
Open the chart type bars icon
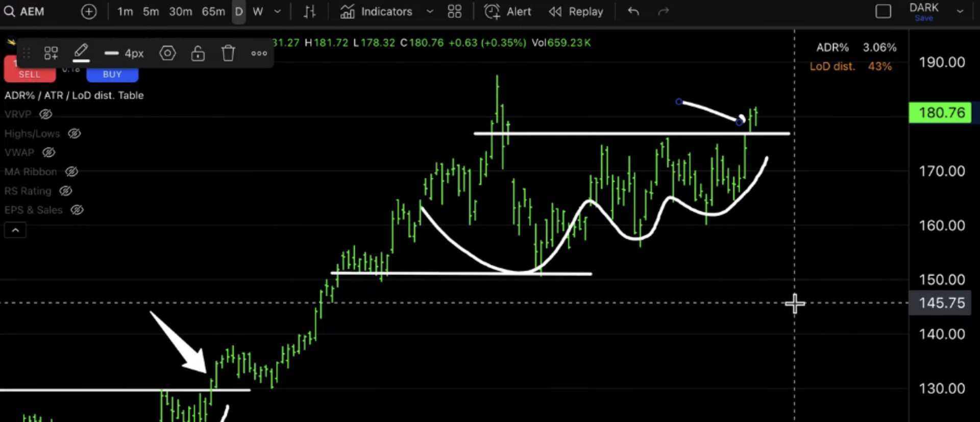309,12
